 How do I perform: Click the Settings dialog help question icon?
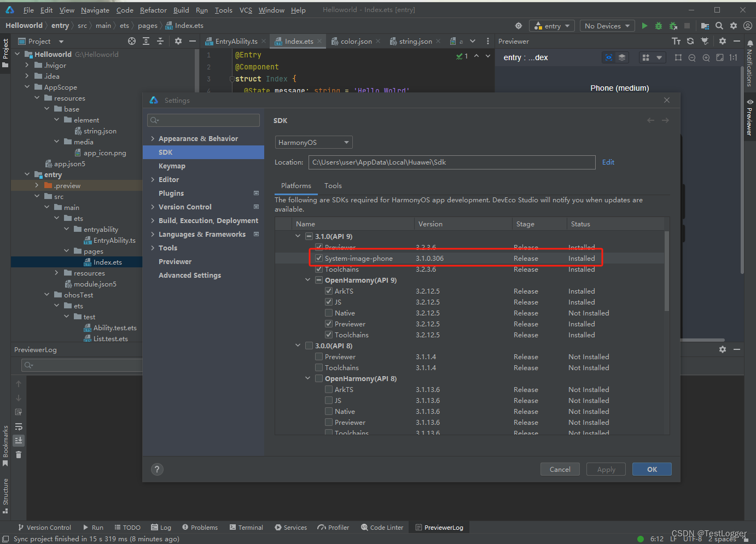[157, 469]
